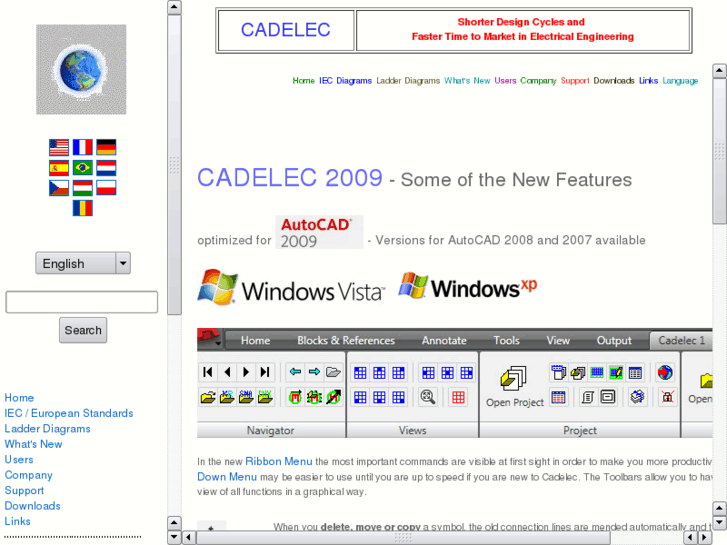
Task: Click the red grid icon in Views
Action: [458, 397]
